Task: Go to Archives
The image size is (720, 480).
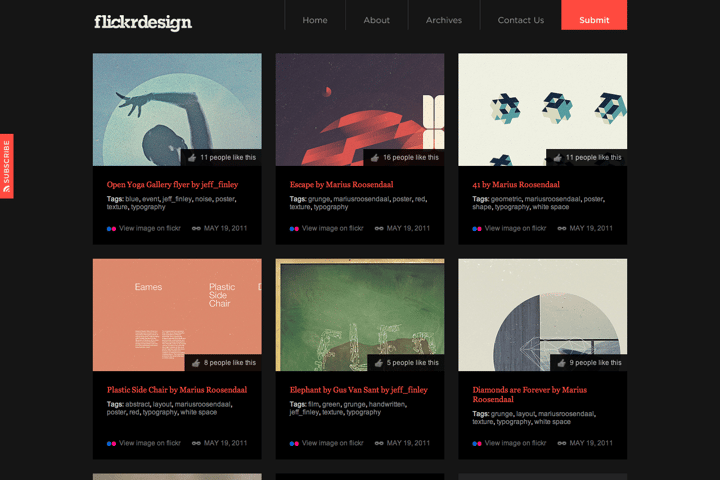Action: coord(444,20)
